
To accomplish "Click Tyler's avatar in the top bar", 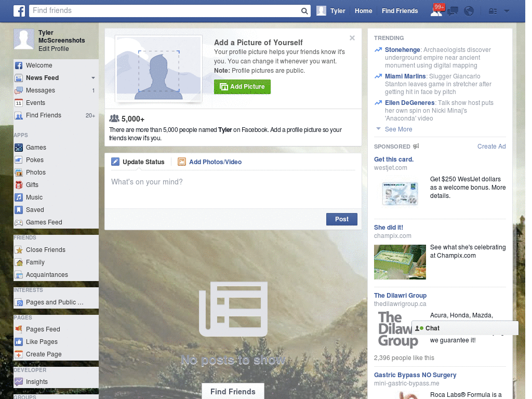I will pos(321,11).
